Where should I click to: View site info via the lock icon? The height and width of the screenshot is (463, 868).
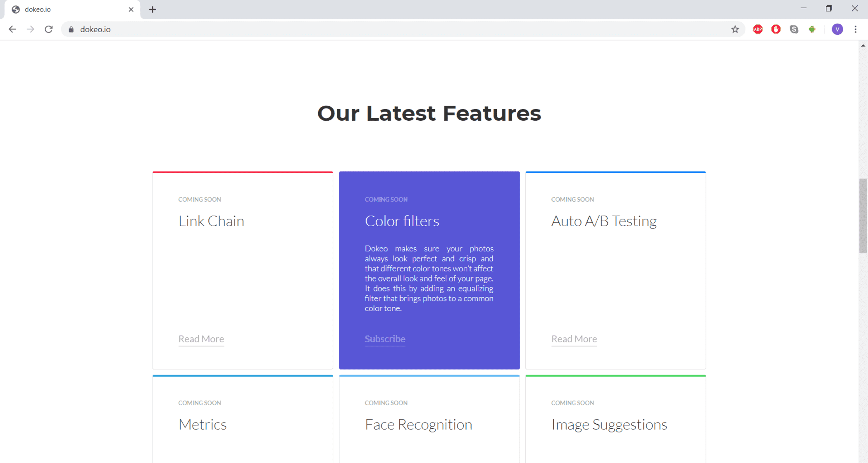71,29
